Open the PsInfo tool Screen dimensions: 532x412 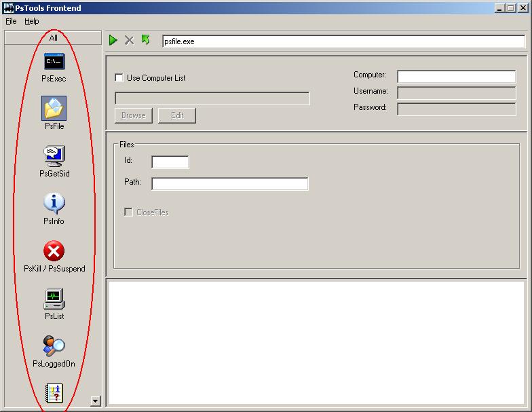pos(54,204)
